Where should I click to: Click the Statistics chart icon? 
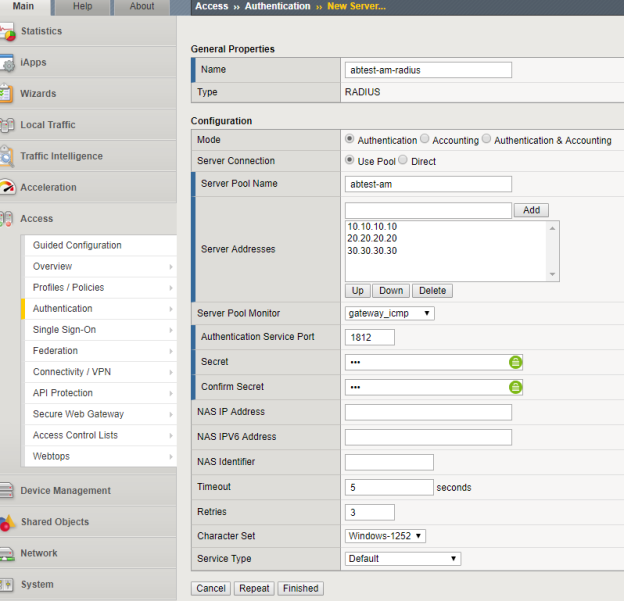[7, 32]
